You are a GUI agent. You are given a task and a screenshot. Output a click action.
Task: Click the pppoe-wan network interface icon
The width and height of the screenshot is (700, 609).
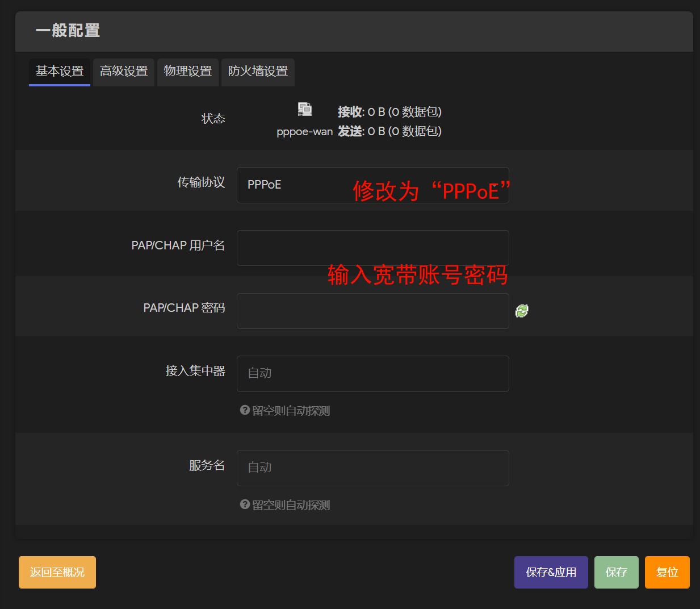305,109
